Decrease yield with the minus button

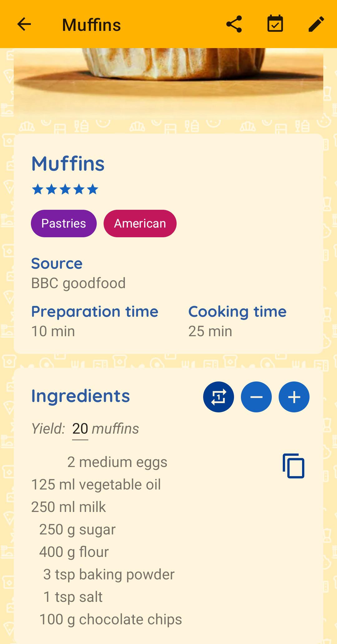256,397
